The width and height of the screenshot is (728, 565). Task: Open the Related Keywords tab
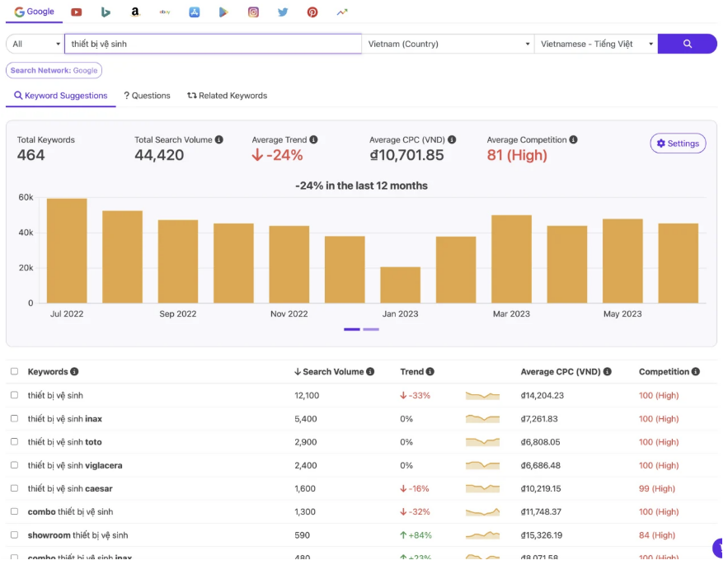227,96
